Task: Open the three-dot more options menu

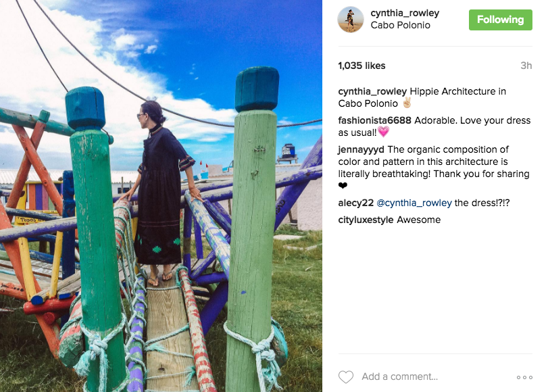Action: (524, 377)
